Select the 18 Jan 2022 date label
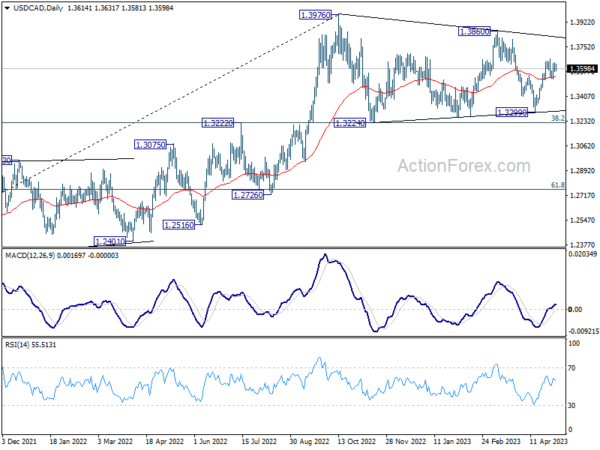The image size is (600, 450). [68, 441]
